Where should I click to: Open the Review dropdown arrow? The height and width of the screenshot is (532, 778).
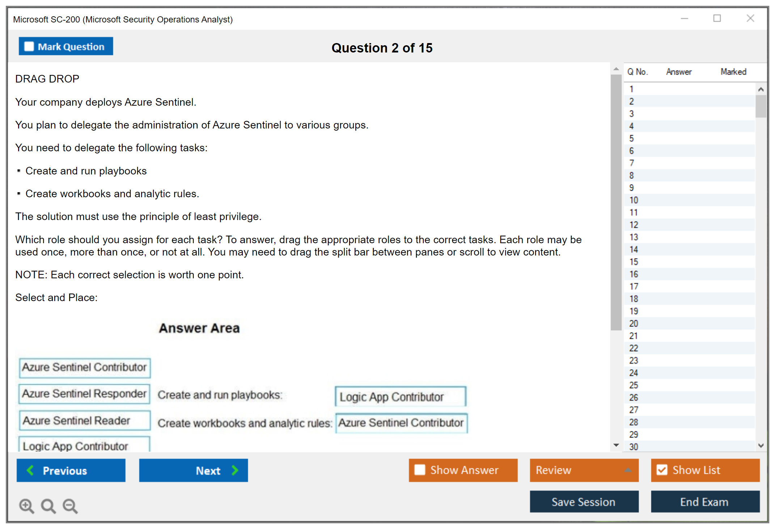tap(628, 470)
